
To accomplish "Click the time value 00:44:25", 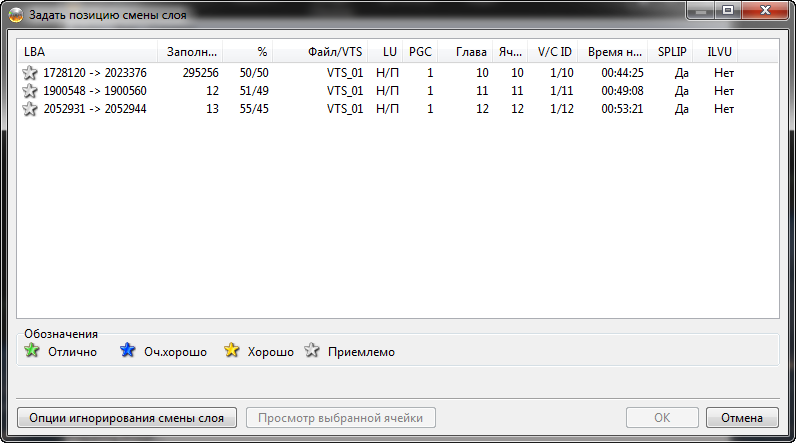I will pos(622,73).
